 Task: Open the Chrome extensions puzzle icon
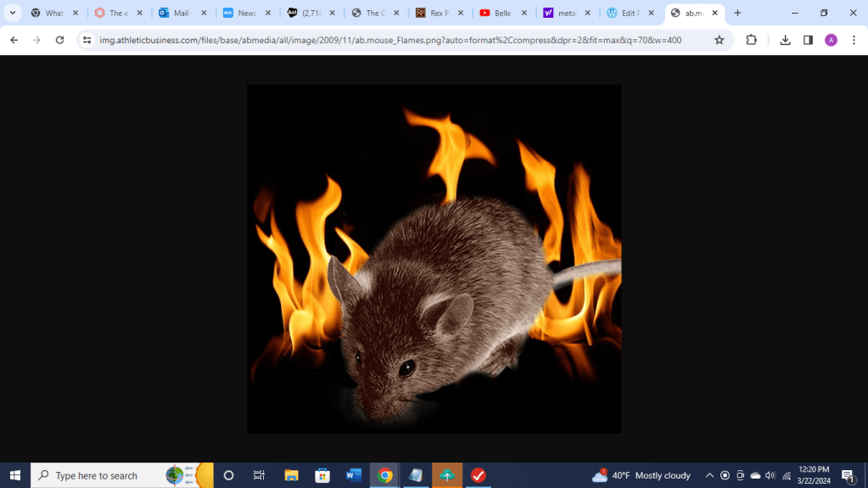point(751,40)
